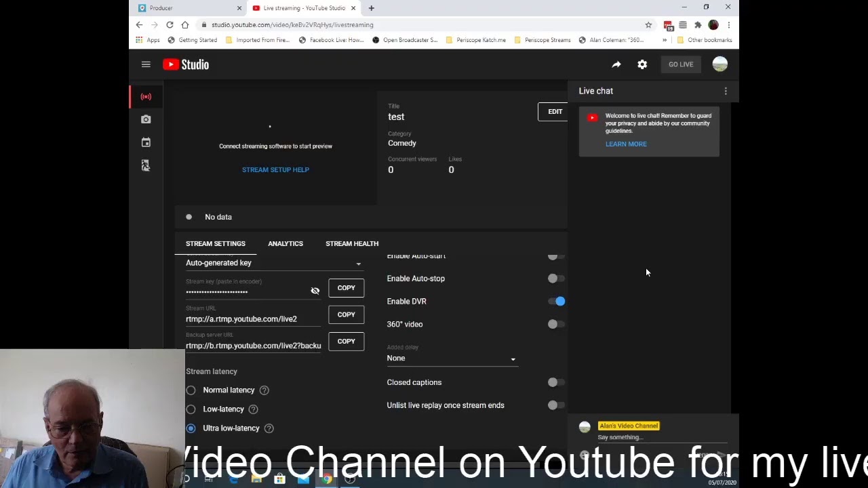Open the STREAM SETUP HELP link
This screenshot has height=488, width=868.
click(275, 169)
